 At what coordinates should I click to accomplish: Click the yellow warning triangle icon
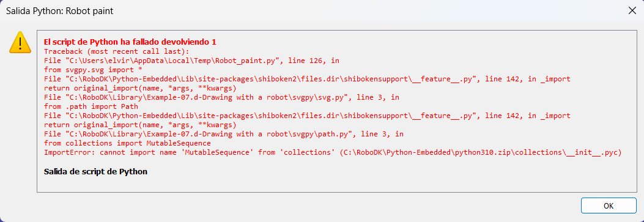pyautogui.click(x=20, y=43)
